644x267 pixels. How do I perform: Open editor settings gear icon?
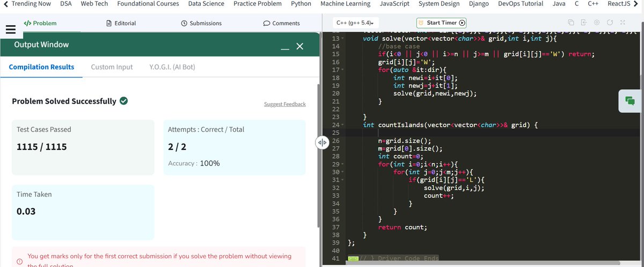click(597, 23)
